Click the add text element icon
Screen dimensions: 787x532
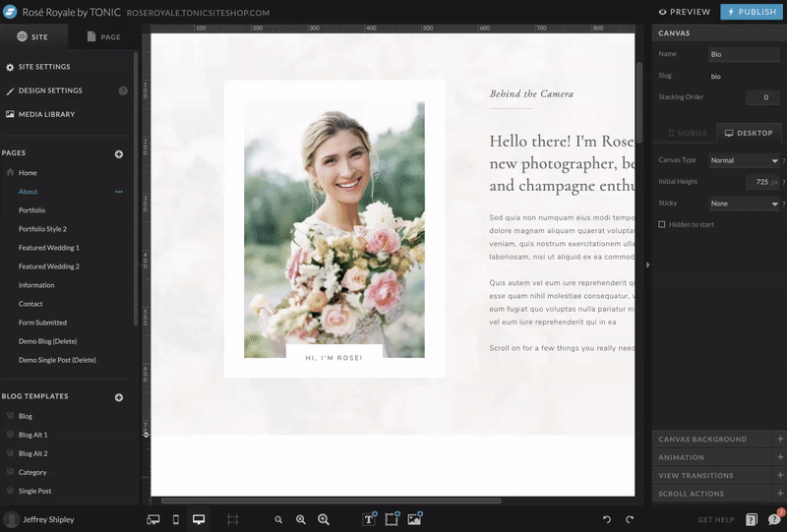370,519
